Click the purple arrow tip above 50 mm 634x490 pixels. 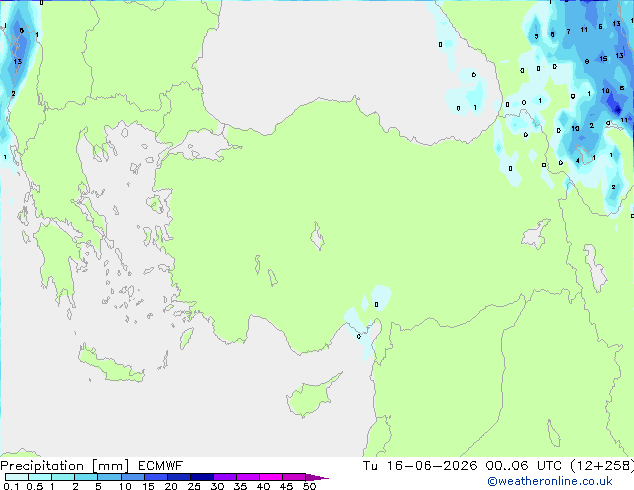pos(317,477)
